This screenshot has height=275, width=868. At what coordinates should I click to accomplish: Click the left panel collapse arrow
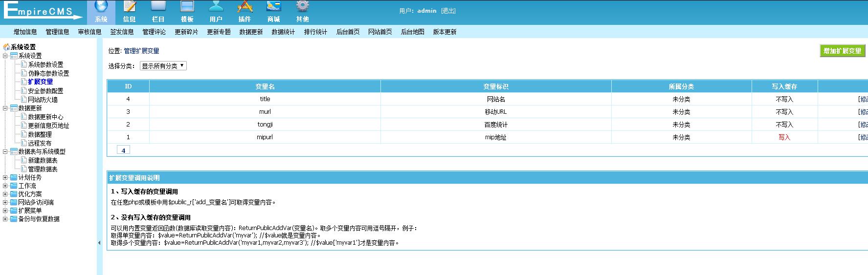99,242
